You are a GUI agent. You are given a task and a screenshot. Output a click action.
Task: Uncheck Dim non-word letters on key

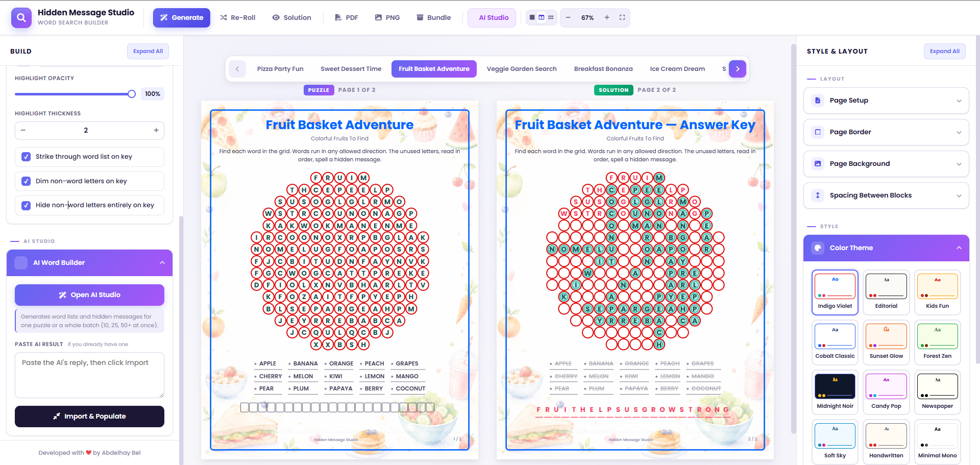pos(26,181)
